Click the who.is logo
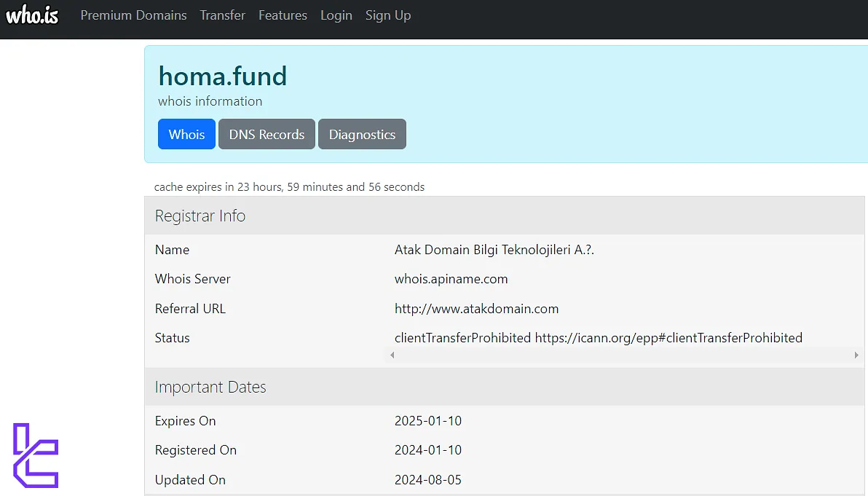 [x=32, y=15]
